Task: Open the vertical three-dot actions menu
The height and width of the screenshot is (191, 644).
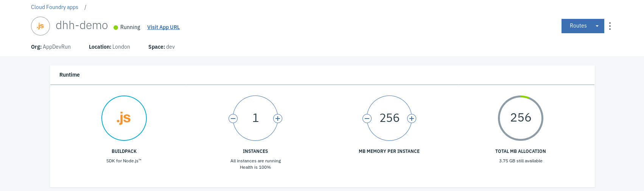Action: [x=610, y=26]
